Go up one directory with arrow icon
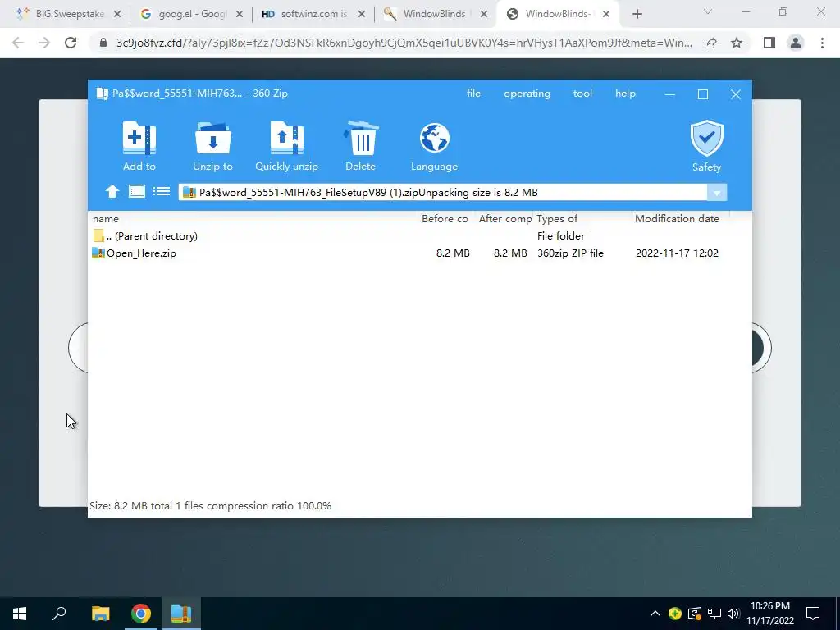840x630 pixels. pyautogui.click(x=112, y=191)
